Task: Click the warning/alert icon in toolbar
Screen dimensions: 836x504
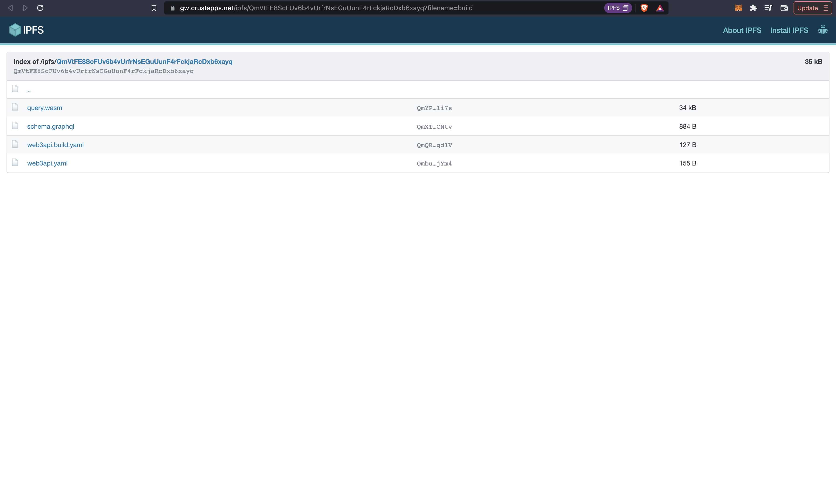Action: coord(660,8)
